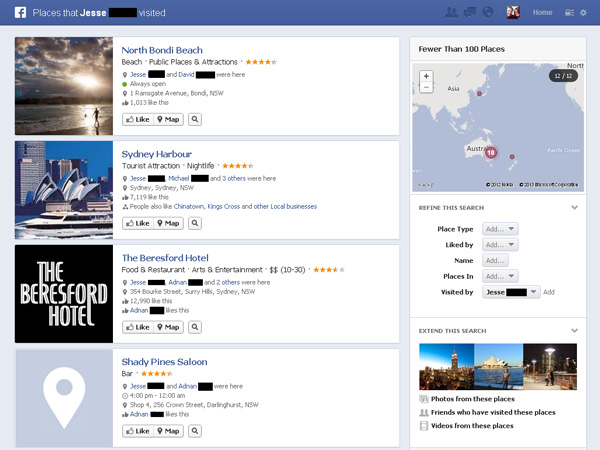
Task: Collapse Refine This Search section
Action: pos(574,207)
